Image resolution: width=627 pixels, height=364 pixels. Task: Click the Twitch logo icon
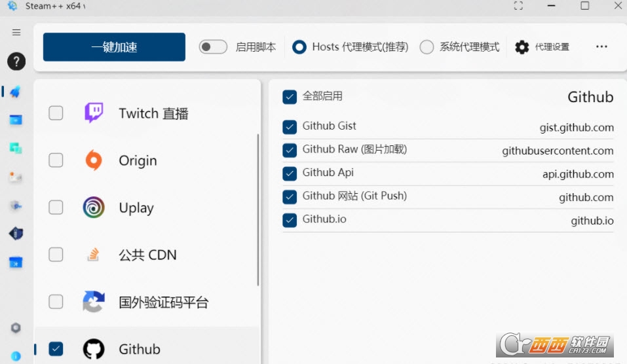[x=94, y=113]
